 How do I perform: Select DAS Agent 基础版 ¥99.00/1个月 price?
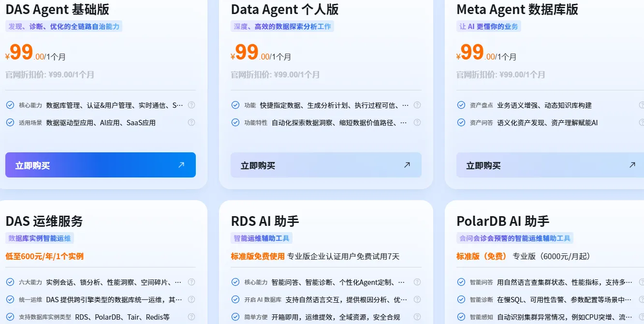pyautogui.click(x=35, y=53)
